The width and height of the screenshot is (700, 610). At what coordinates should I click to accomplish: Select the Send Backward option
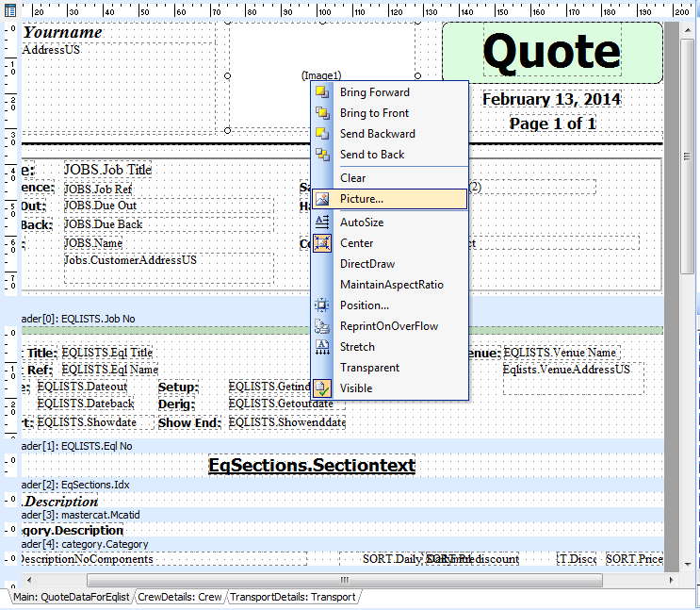pos(377,134)
